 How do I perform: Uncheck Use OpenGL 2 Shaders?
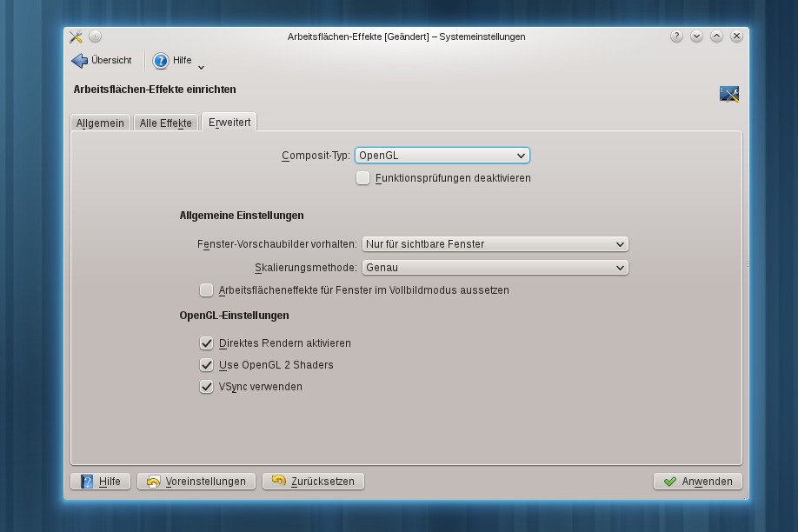click(206, 365)
